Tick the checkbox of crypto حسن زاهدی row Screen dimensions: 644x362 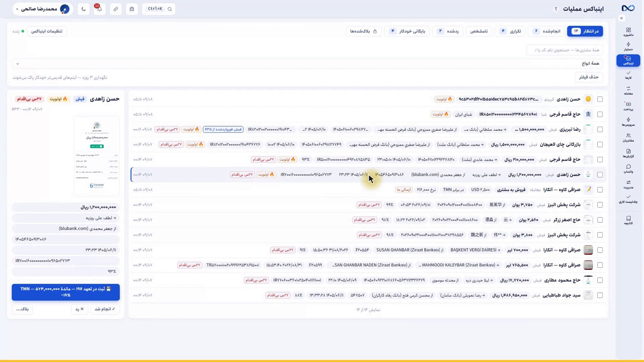click(x=600, y=99)
